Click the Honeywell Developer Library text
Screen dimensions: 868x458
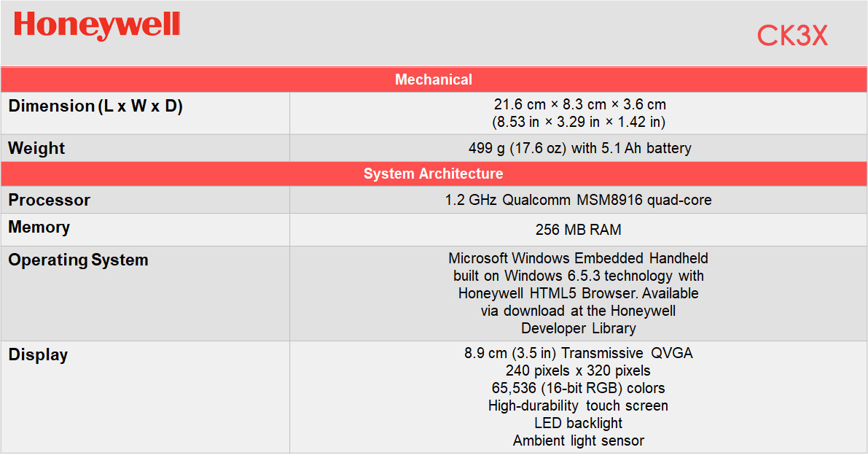(579, 328)
